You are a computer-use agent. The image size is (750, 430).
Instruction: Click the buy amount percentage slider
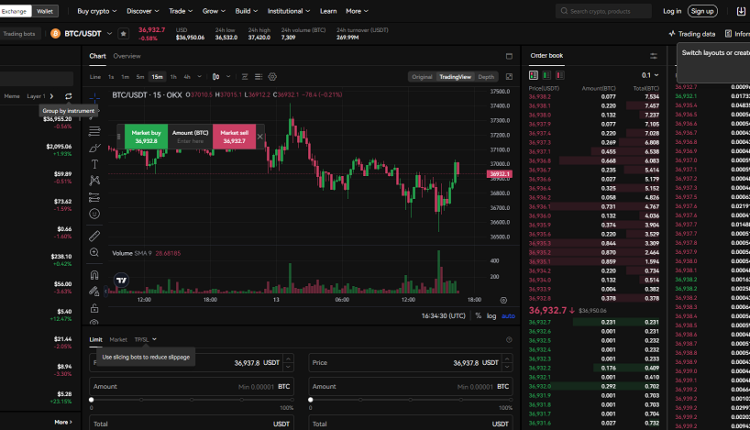point(192,399)
